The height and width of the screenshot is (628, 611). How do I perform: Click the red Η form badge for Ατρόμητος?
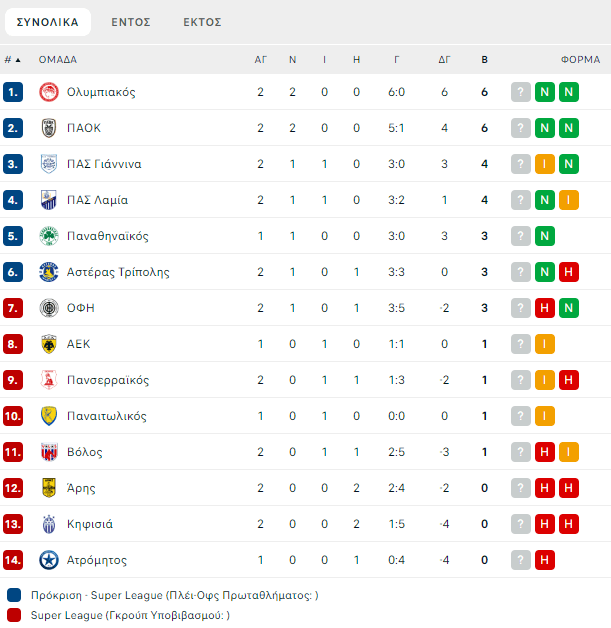click(x=545, y=560)
